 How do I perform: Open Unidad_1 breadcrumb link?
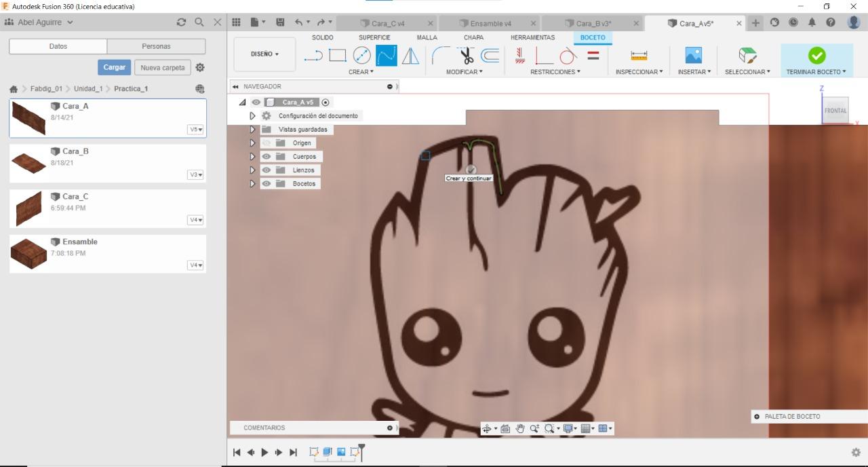(89, 89)
